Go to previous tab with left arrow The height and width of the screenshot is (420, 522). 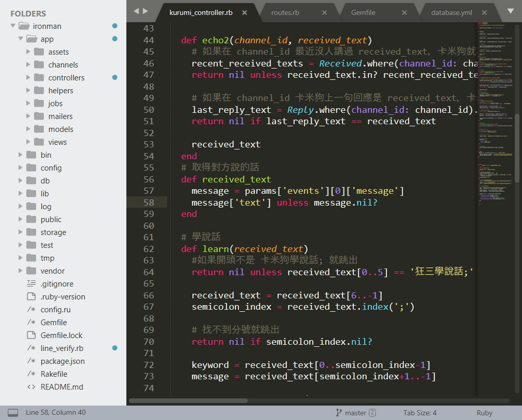coord(136,11)
